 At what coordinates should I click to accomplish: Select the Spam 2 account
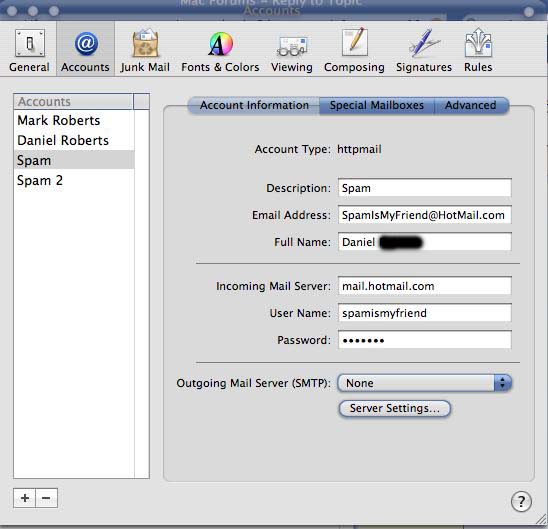coord(74,180)
